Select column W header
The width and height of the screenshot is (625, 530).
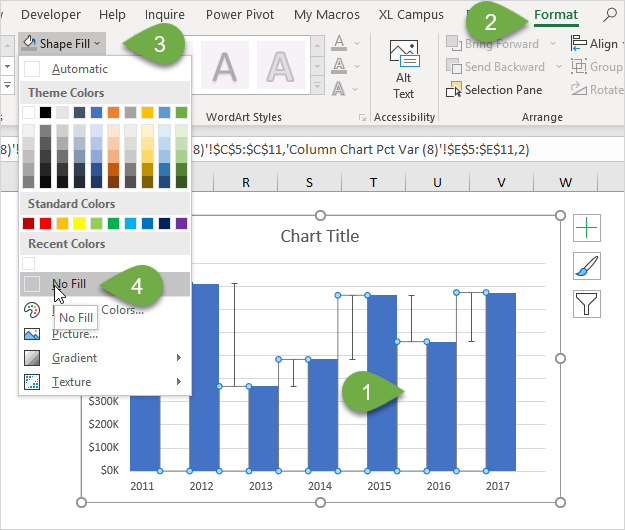565,183
